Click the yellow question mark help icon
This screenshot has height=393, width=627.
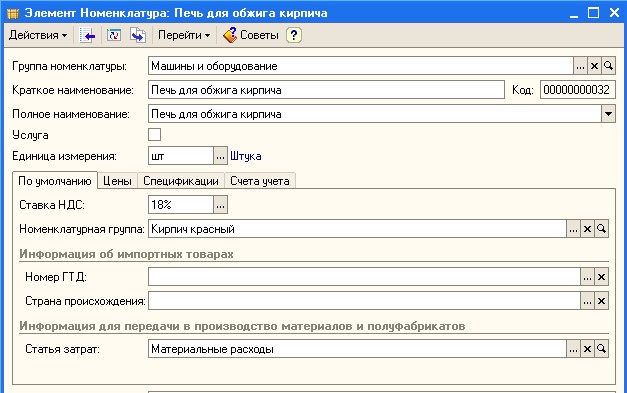pos(294,35)
